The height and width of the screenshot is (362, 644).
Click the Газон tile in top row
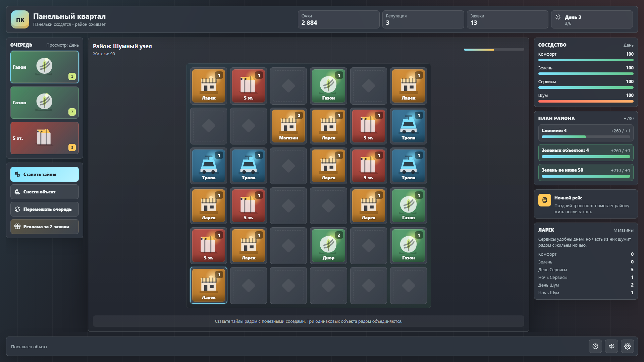click(x=328, y=86)
